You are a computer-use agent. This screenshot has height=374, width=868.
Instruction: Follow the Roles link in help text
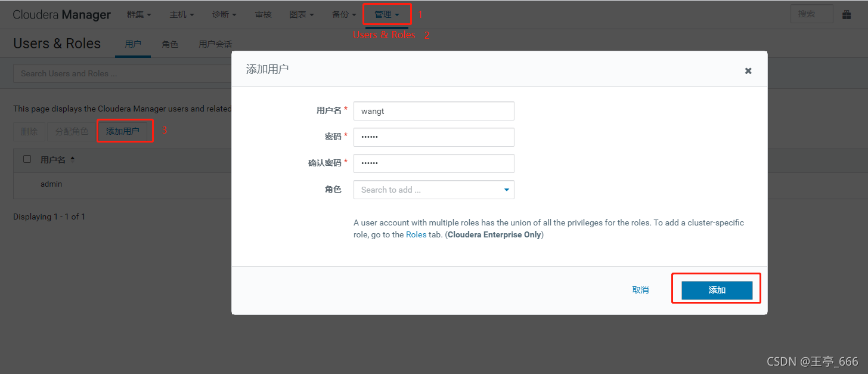click(416, 235)
